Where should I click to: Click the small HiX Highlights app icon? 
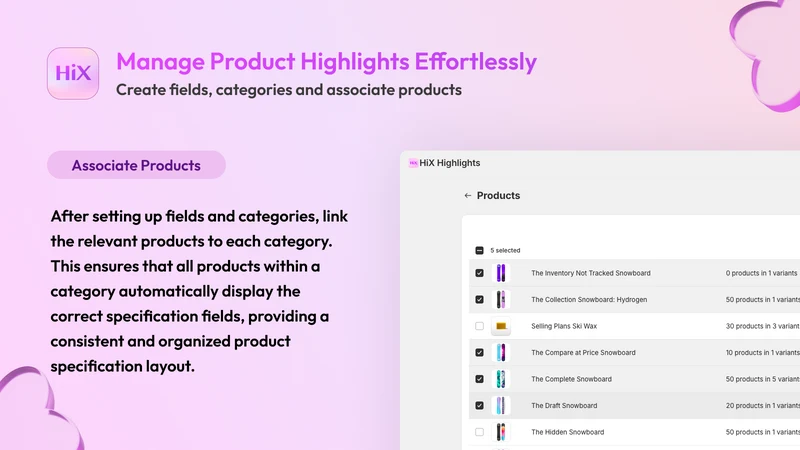click(x=413, y=163)
